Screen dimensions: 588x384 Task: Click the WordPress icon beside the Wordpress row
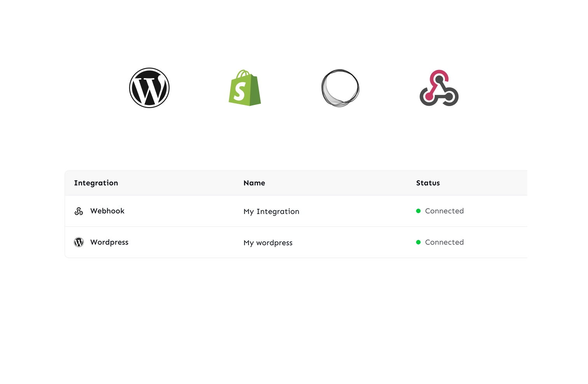(79, 242)
